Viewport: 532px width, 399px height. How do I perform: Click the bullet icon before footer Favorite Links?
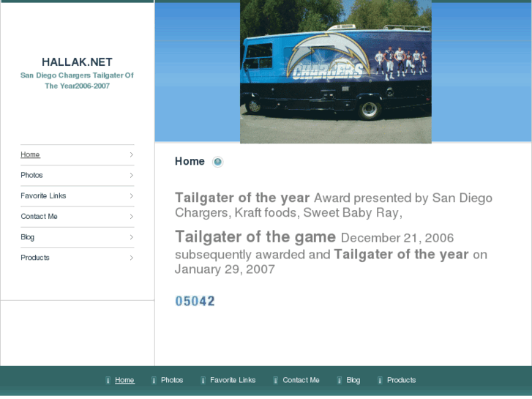coord(203,380)
